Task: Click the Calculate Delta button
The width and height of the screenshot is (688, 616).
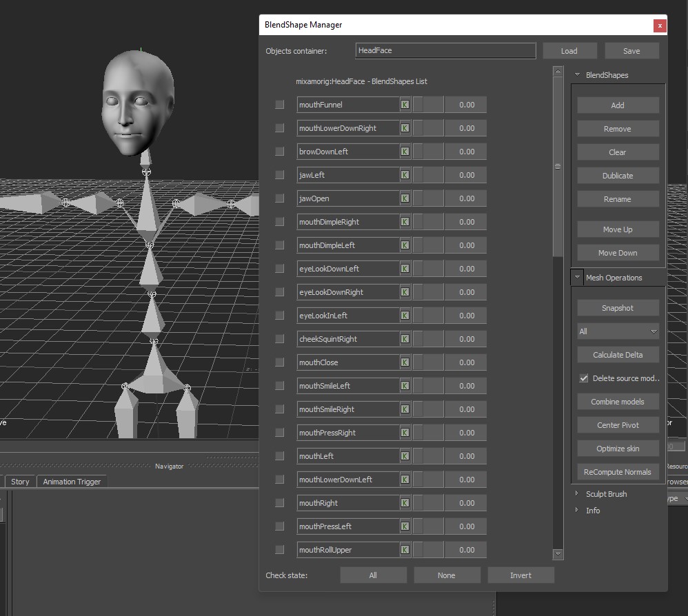Action: (618, 355)
